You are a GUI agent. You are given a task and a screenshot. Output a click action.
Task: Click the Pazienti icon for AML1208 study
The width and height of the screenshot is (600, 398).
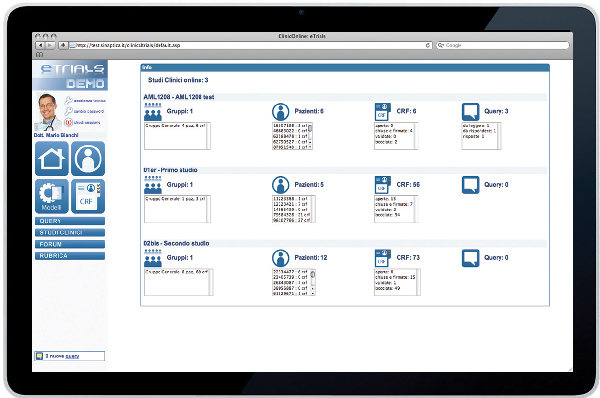(x=280, y=112)
